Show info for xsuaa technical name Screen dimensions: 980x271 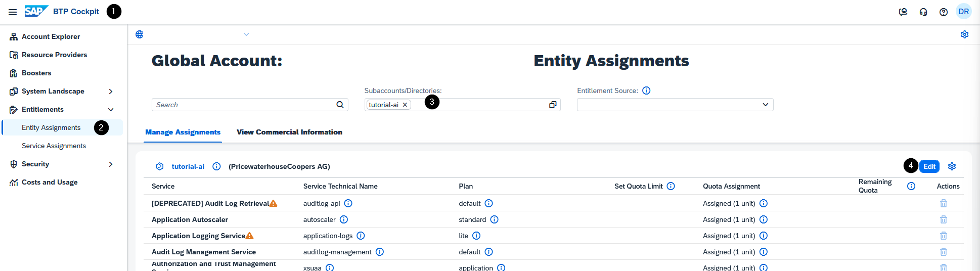pos(330,267)
